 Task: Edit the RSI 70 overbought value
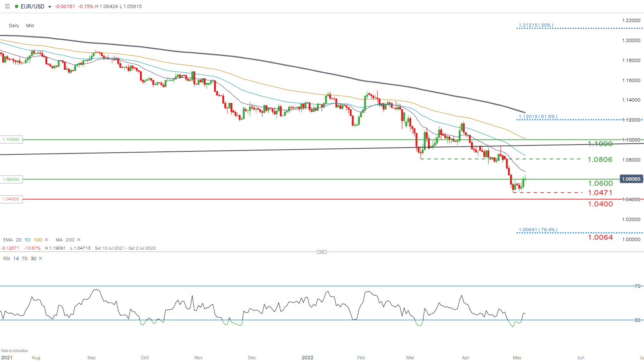pos(25,259)
